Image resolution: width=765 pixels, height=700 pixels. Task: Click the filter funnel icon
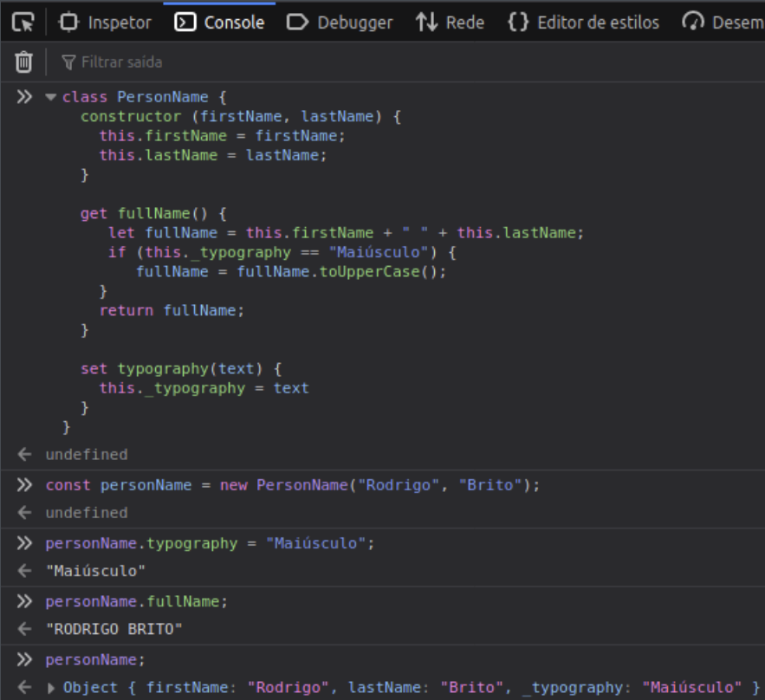[x=68, y=62]
